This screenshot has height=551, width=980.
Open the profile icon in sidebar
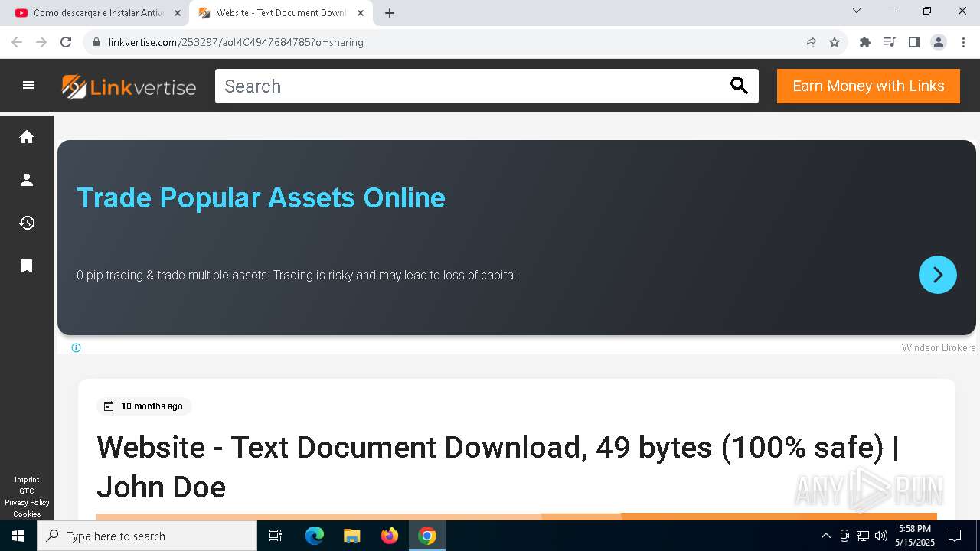[27, 180]
